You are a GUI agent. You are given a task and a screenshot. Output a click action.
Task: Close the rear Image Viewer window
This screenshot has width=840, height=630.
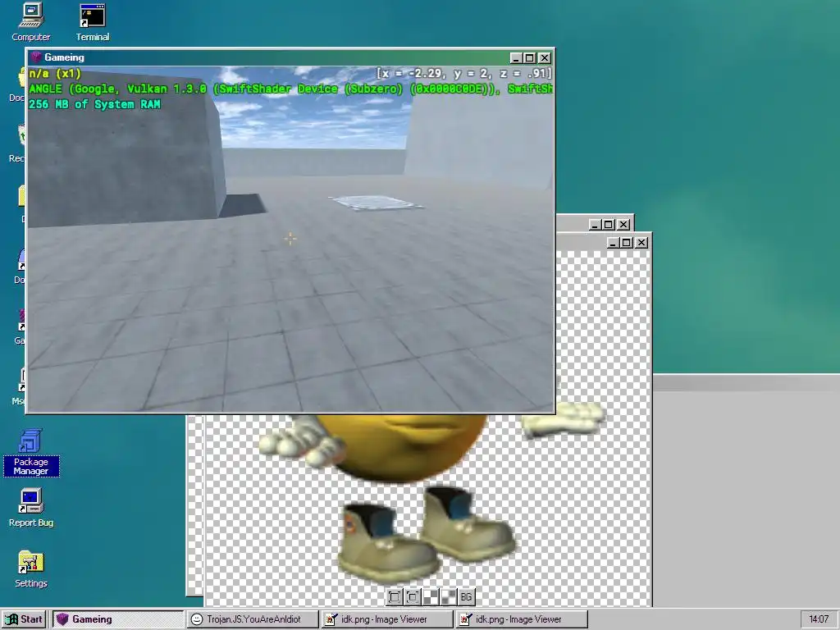[x=623, y=225]
